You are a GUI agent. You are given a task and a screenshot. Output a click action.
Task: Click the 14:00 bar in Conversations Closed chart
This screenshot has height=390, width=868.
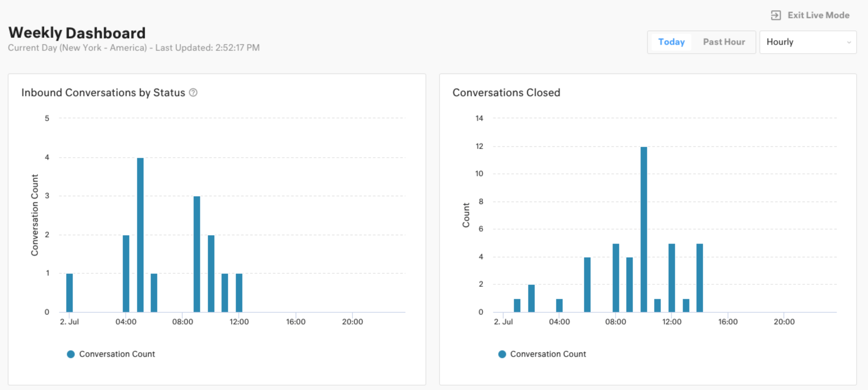[x=699, y=278]
